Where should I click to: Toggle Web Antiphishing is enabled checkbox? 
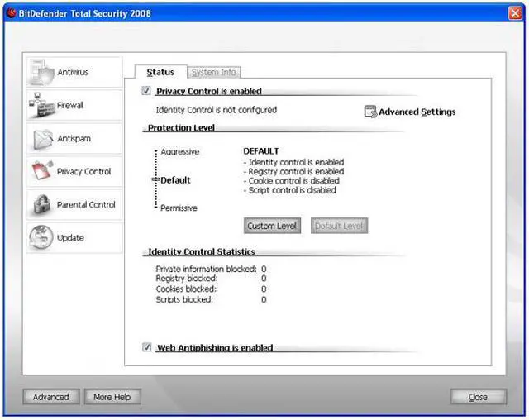coord(147,348)
